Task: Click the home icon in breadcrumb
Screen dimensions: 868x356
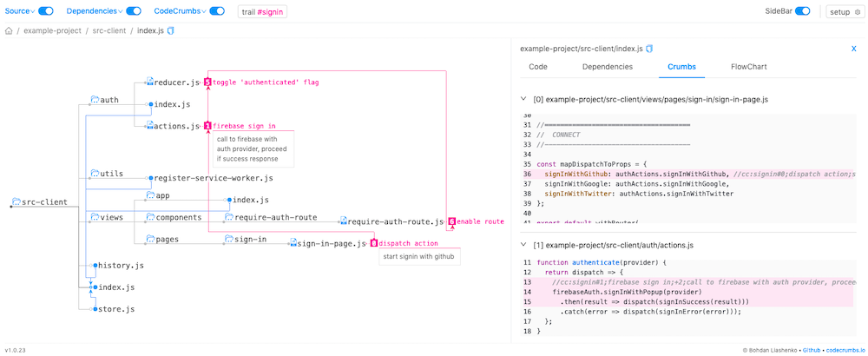Action: 9,31
